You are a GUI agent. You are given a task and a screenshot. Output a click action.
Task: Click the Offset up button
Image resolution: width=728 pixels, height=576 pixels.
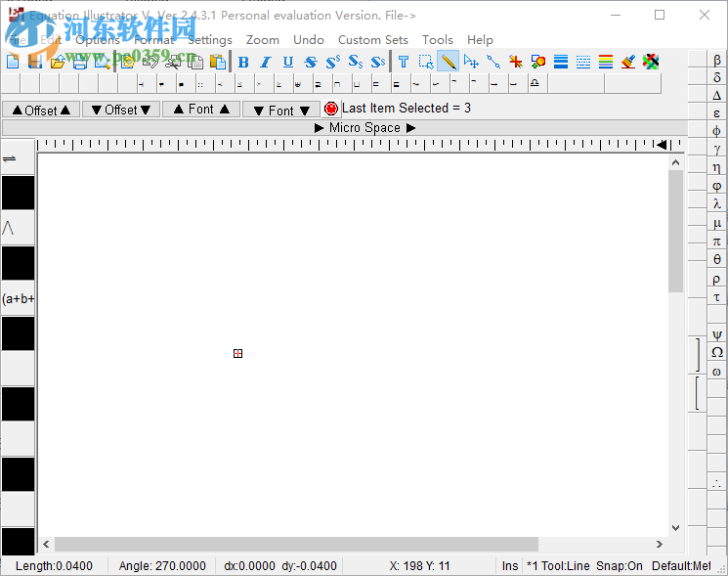[41, 111]
